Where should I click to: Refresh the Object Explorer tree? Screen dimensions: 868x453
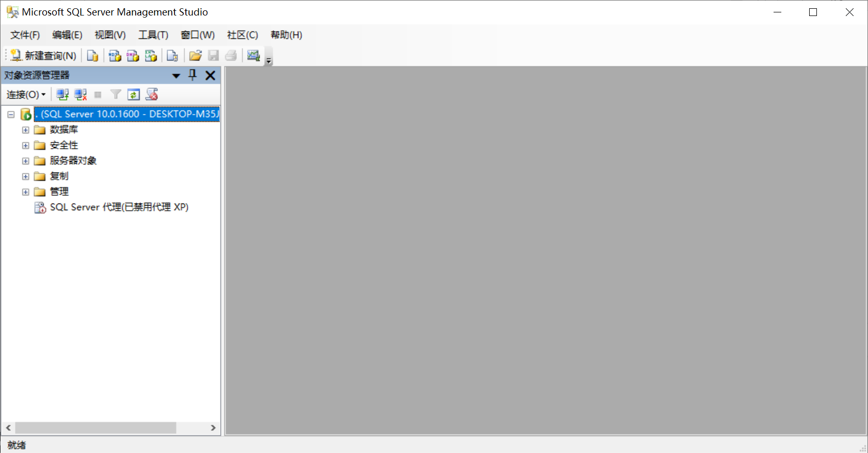tap(134, 95)
